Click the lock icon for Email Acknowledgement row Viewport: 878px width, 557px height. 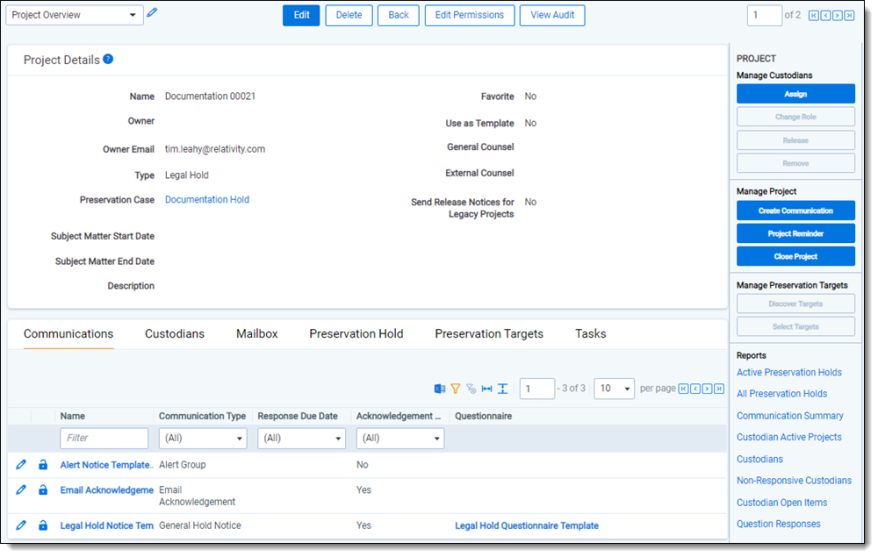tap(43, 490)
